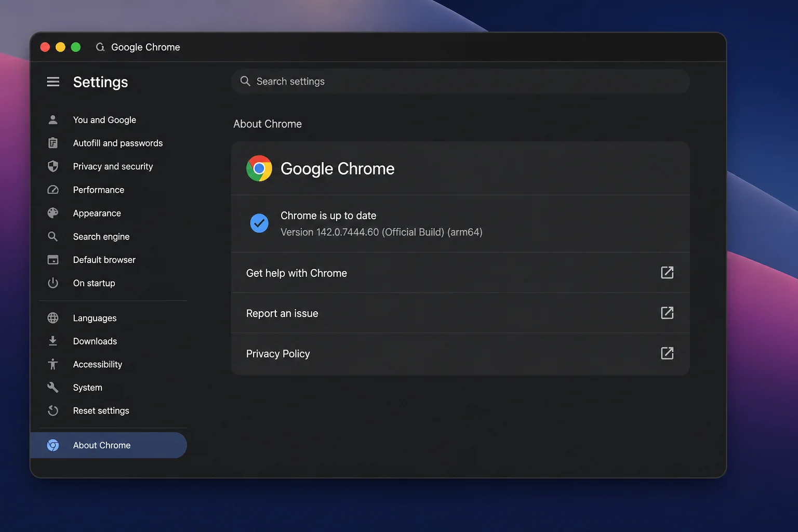Go to Privacy and security section

coord(113,166)
